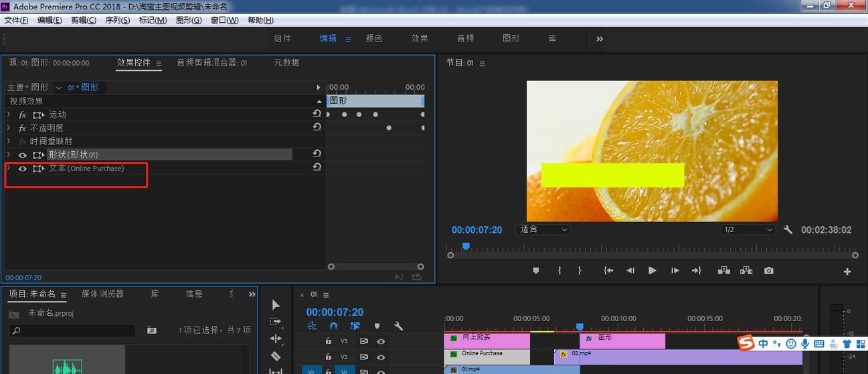
Task: Open the 1/2 playback resolution dropdown
Action: click(748, 229)
